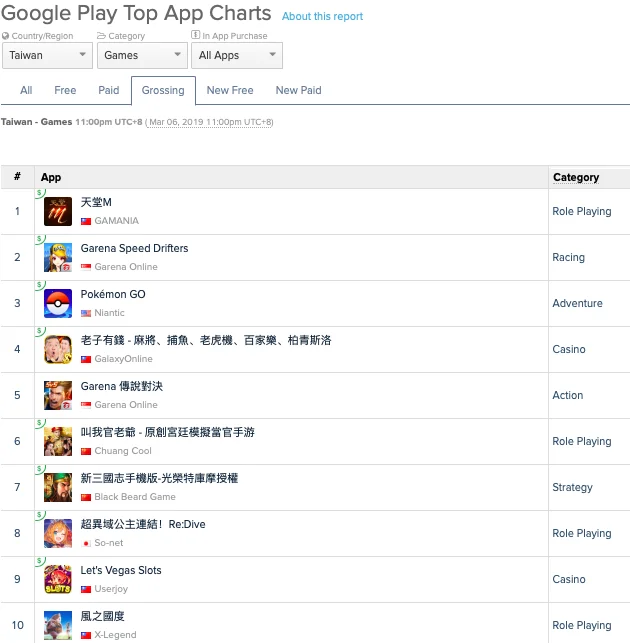Click the 新三國志手機版 app icon

58,487
